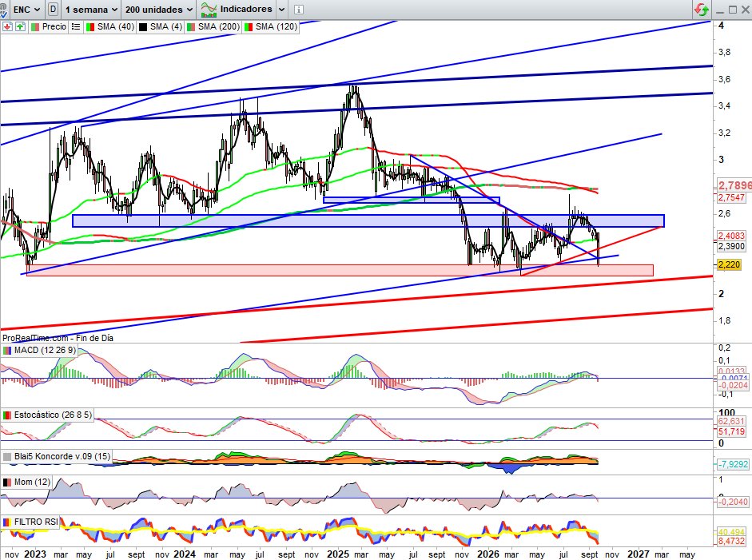752x560 pixels.
Task: Click the -7,9292 Koncorde value label
Action: (x=732, y=464)
